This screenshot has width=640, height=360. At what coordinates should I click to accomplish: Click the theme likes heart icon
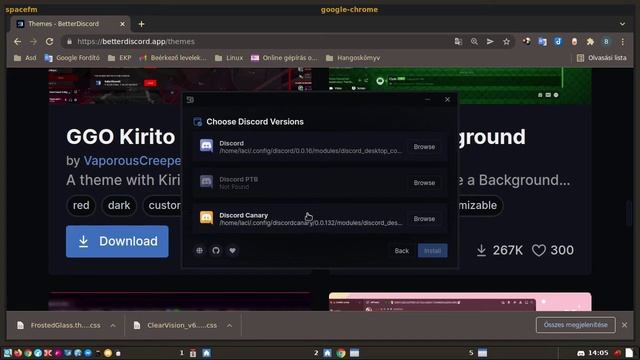coord(538,250)
